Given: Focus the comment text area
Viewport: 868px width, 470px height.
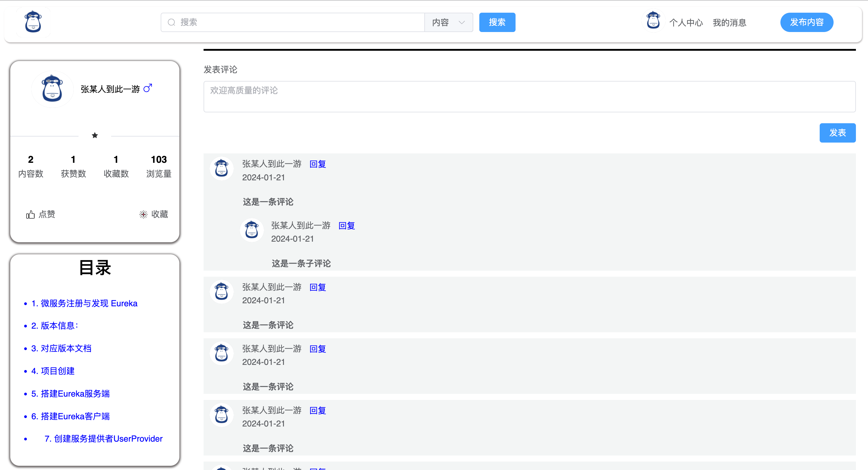Looking at the screenshot, I should point(529,97).
